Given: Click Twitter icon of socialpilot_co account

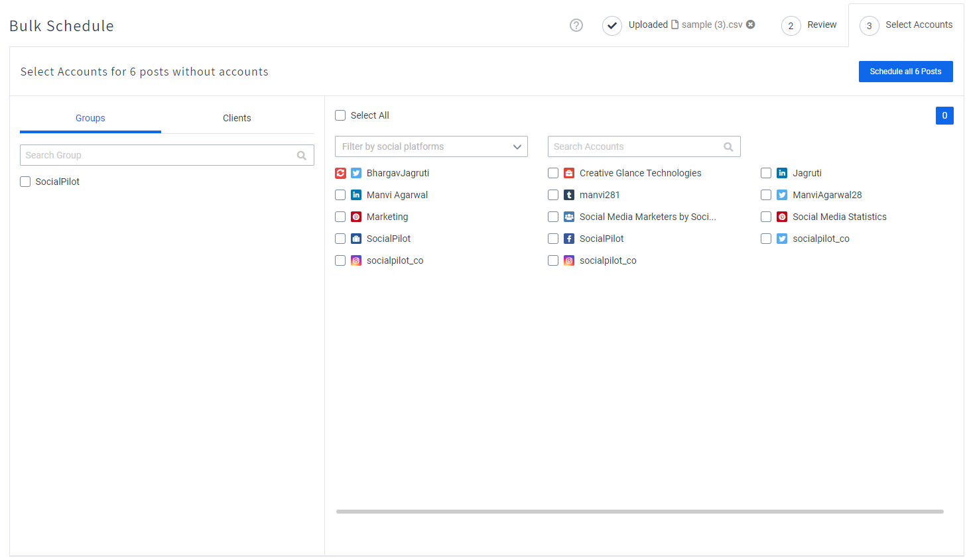Looking at the screenshot, I should click(782, 239).
